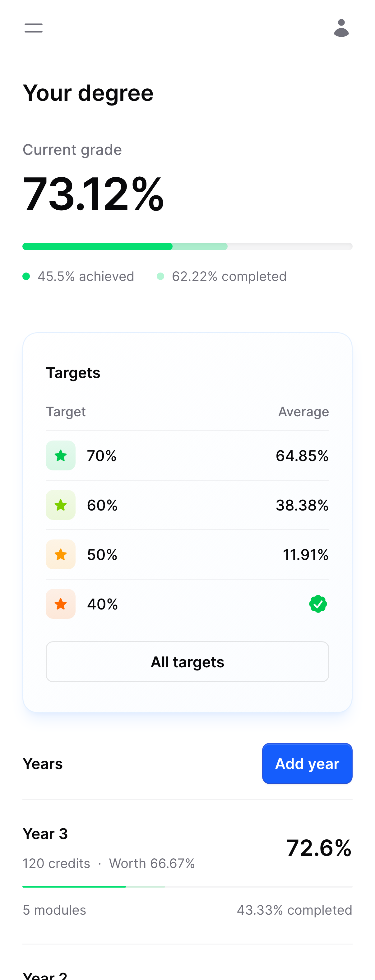This screenshot has height=980, width=375.
Task: Select the 70% target row
Action: pyautogui.click(x=187, y=455)
